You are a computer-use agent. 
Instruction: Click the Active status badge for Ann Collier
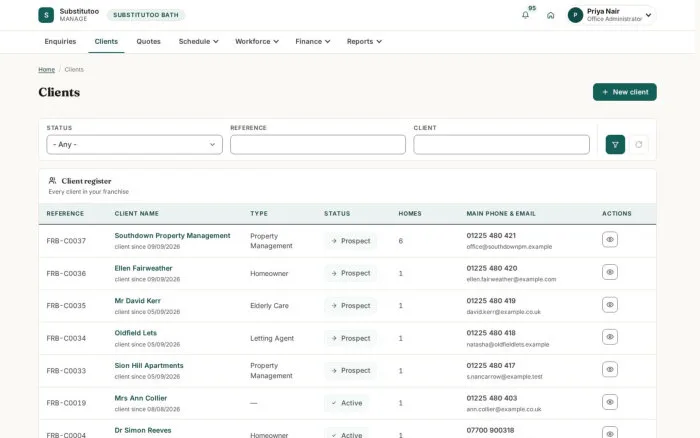coord(347,403)
